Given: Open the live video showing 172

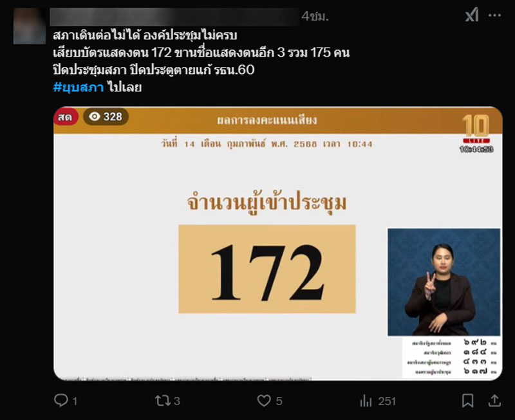Looking at the screenshot, I should click(x=277, y=244).
